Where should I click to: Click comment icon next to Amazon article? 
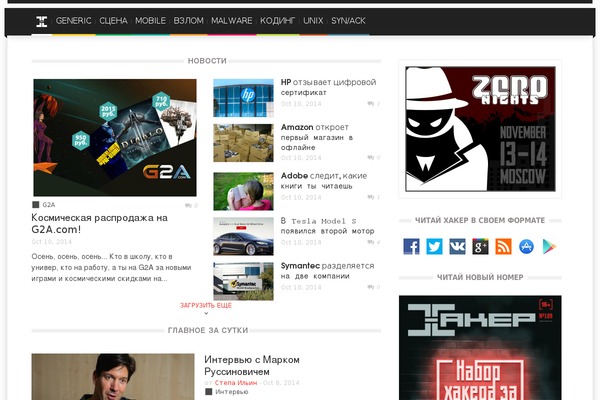coord(370,158)
